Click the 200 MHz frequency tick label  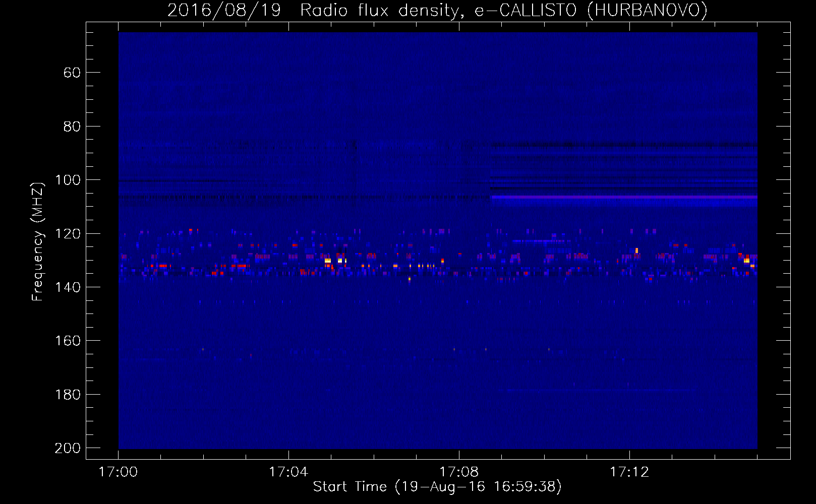(x=68, y=448)
